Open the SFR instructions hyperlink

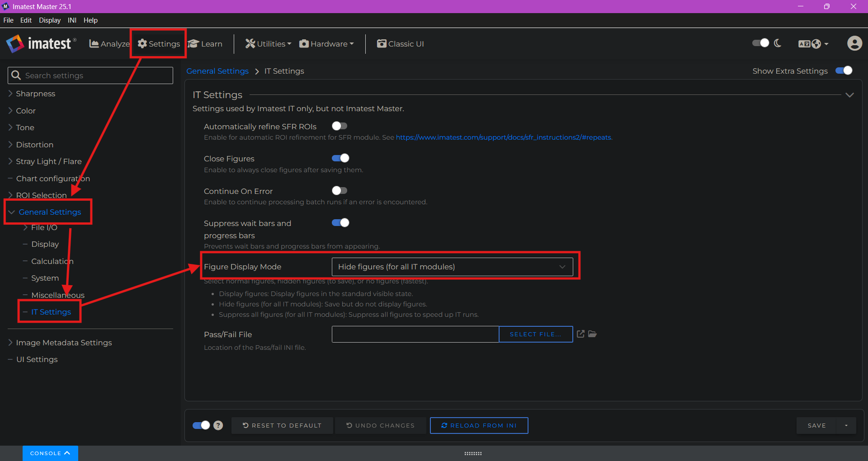pos(504,137)
